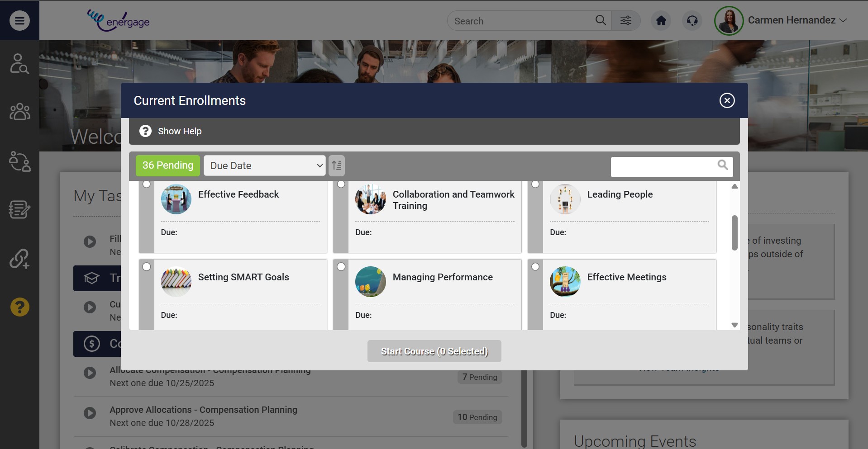Toggle the sort order icon
The height and width of the screenshot is (449, 868).
pyautogui.click(x=337, y=165)
